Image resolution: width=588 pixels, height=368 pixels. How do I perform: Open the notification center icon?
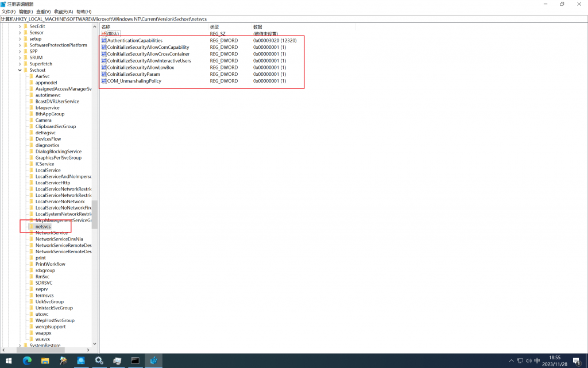577,361
